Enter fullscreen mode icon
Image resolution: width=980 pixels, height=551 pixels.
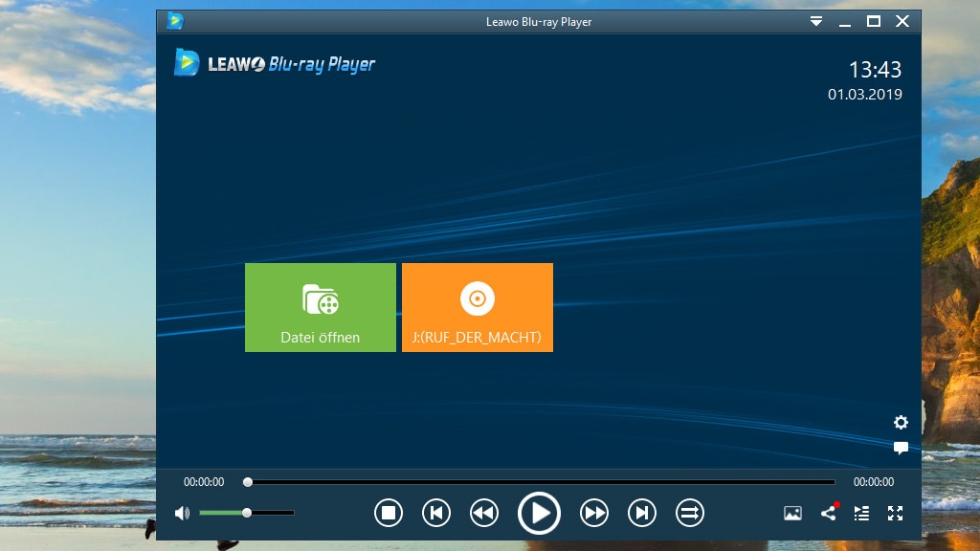(895, 514)
